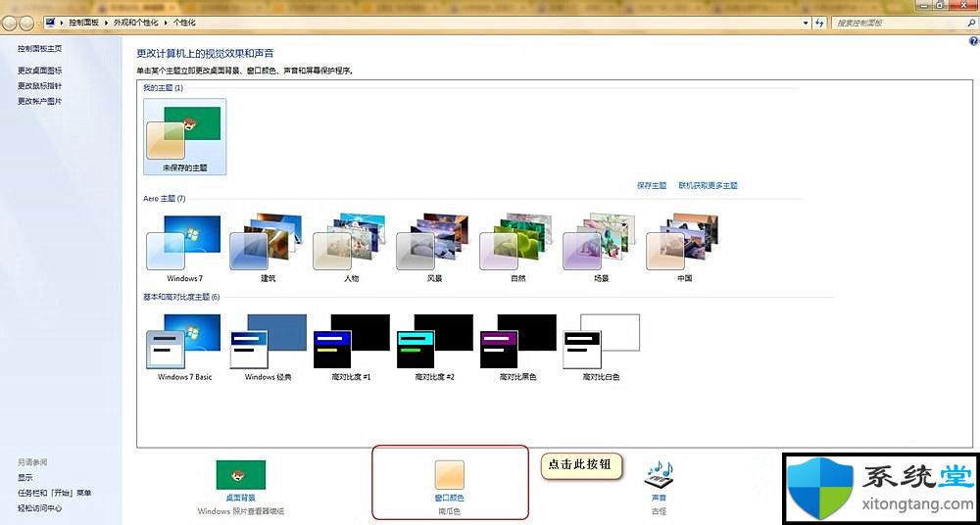The width and height of the screenshot is (980, 525).
Task: Click 个性化 in the address breadcrumb
Action: click(184, 23)
